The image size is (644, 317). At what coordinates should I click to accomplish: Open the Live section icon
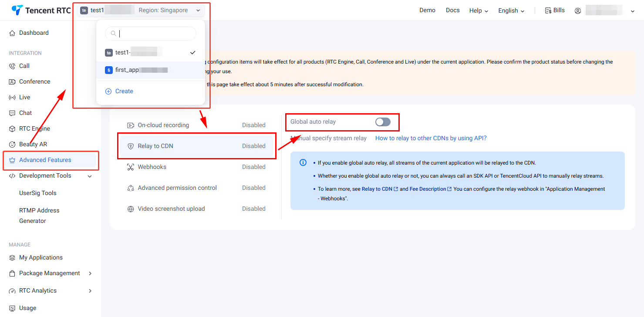click(12, 98)
